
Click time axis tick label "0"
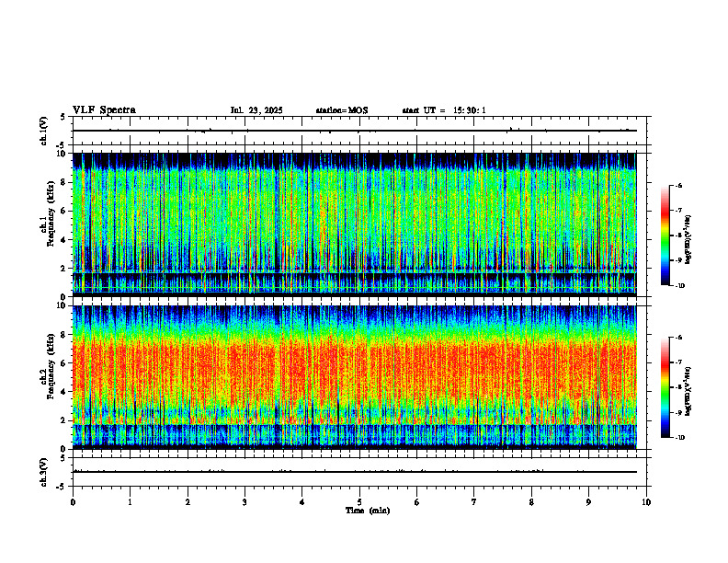(73, 502)
